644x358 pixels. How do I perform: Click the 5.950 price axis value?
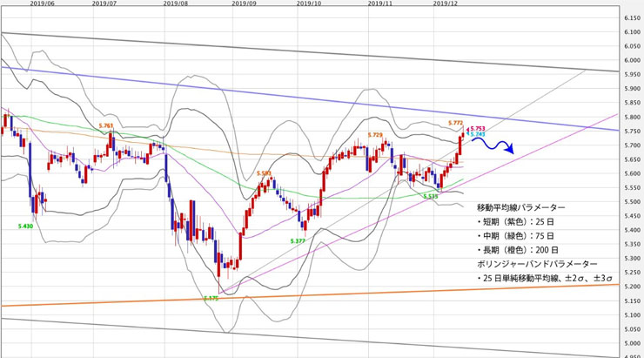tap(633, 75)
